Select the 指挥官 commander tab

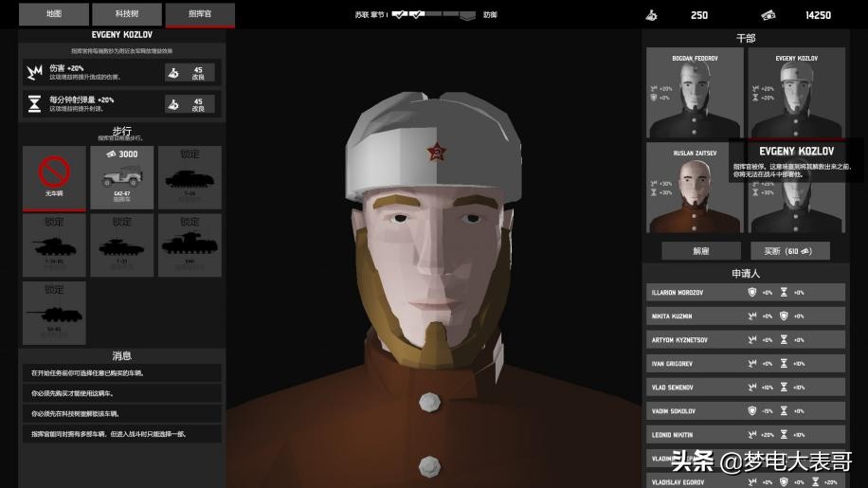point(200,14)
